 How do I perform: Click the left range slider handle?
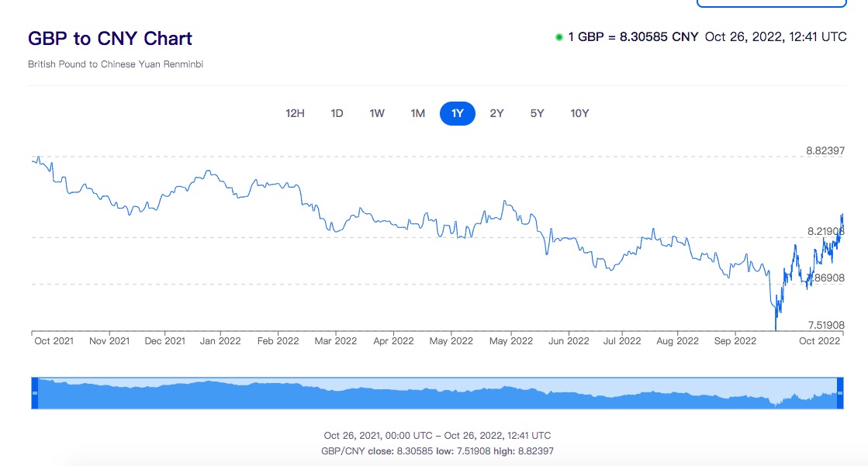pos(34,393)
